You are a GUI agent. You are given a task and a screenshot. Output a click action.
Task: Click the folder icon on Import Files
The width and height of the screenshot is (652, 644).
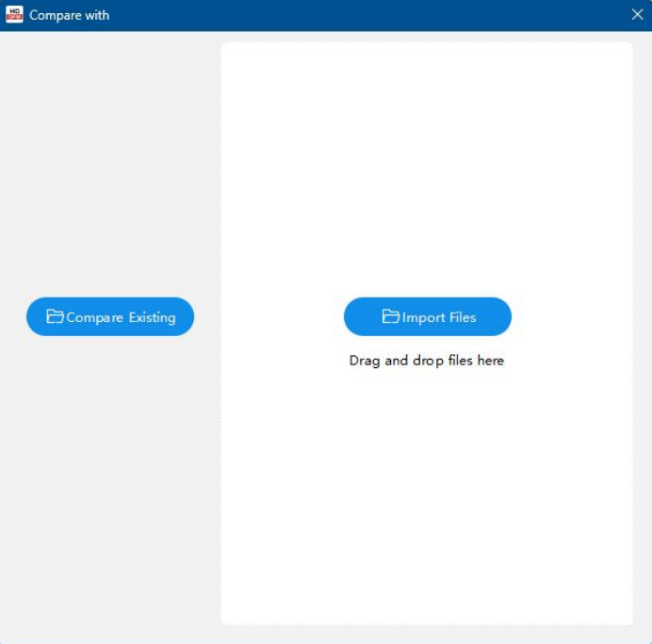tap(390, 317)
